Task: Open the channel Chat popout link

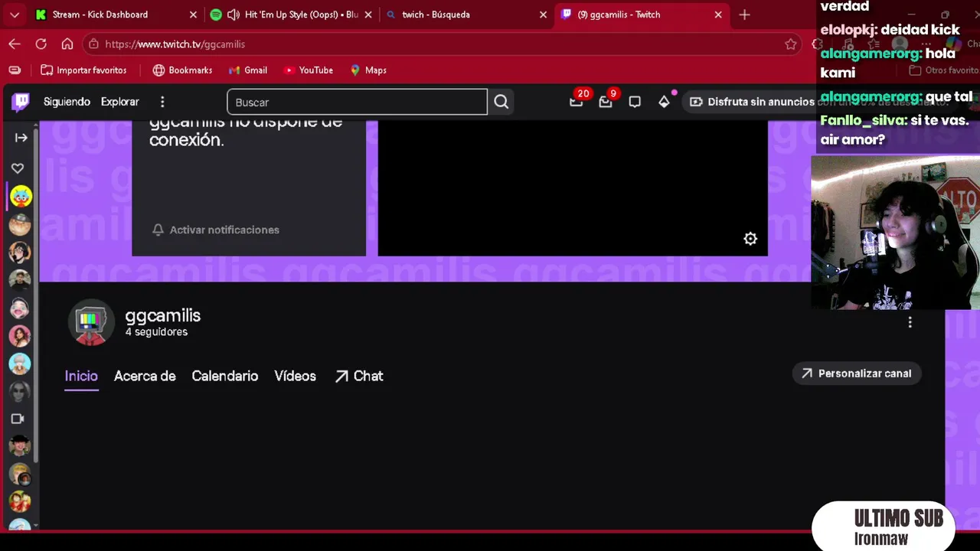Action: point(358,376)
